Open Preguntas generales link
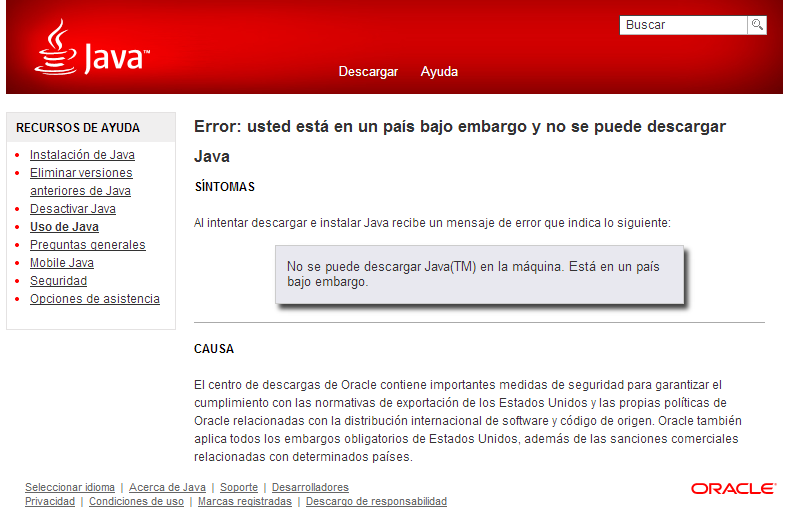This screenshot has width=788, height=520. 87,245
